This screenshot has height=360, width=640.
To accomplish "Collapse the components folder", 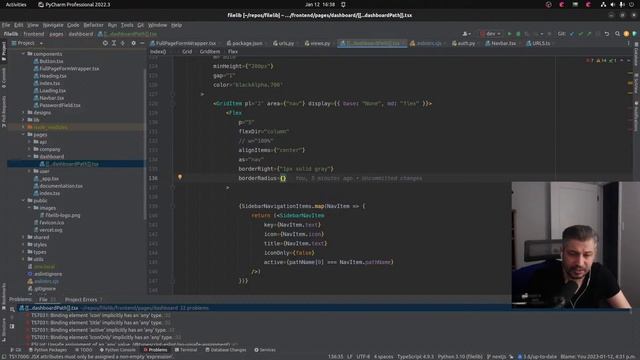I will click(23, 54).
